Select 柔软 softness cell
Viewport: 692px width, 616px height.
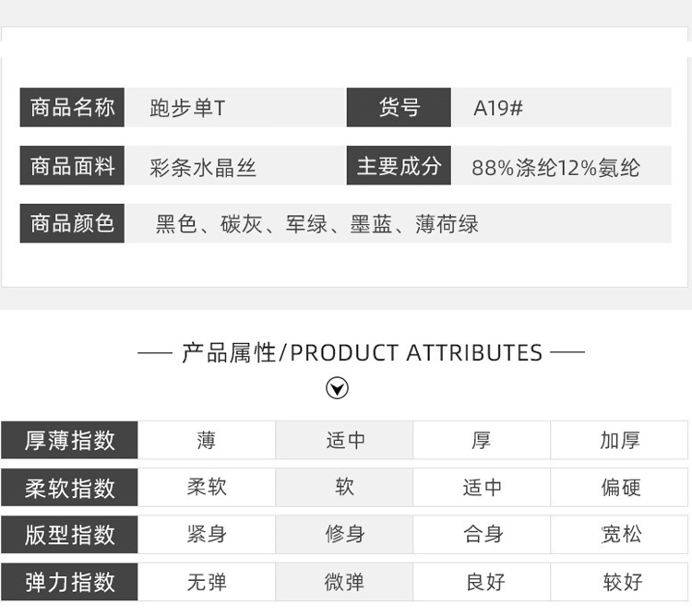pyautogui.click(x=207, y=487)
